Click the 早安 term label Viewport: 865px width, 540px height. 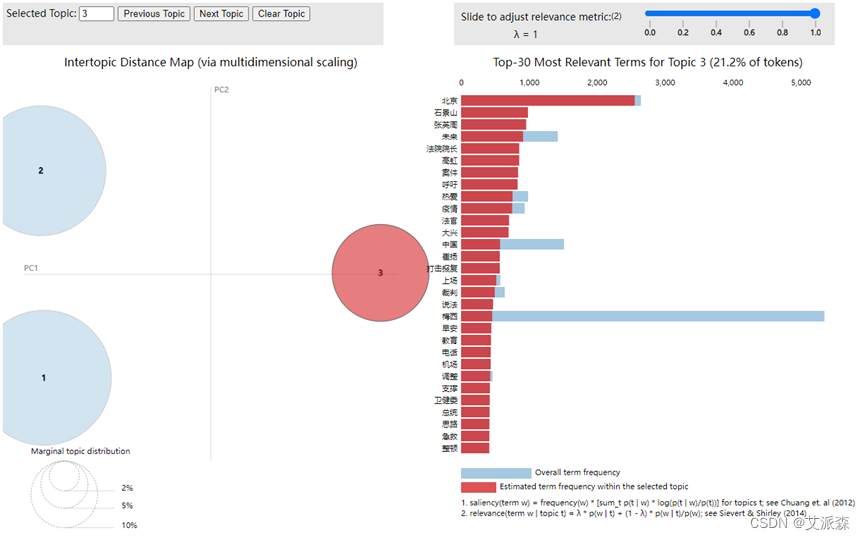(x=450, y=328)
